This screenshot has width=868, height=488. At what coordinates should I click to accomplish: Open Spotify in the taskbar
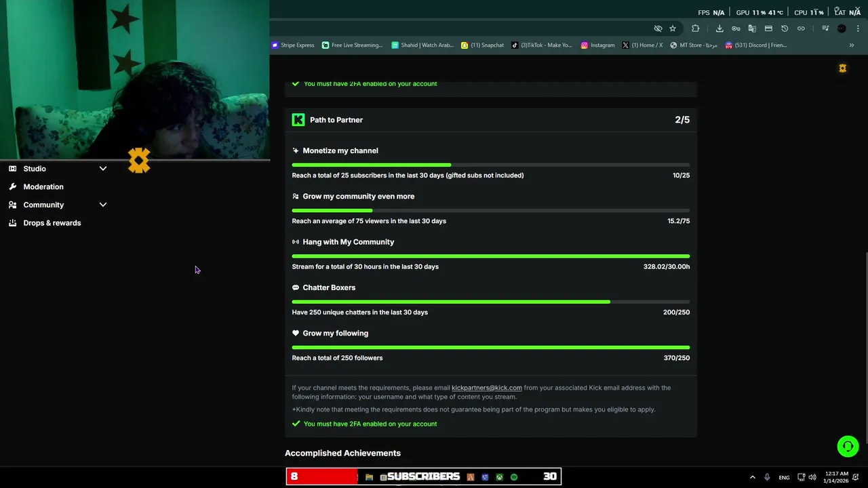(514, 477)
